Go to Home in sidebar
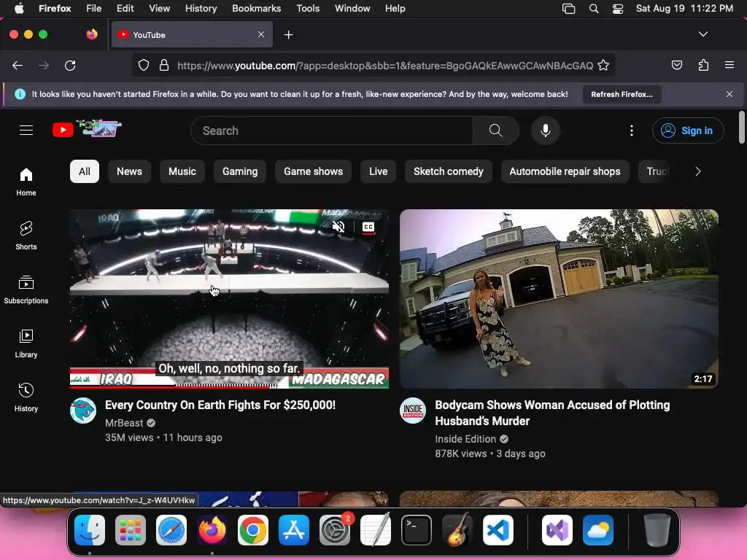This screenshot has height=560, width=747. [x=26, y=182]
